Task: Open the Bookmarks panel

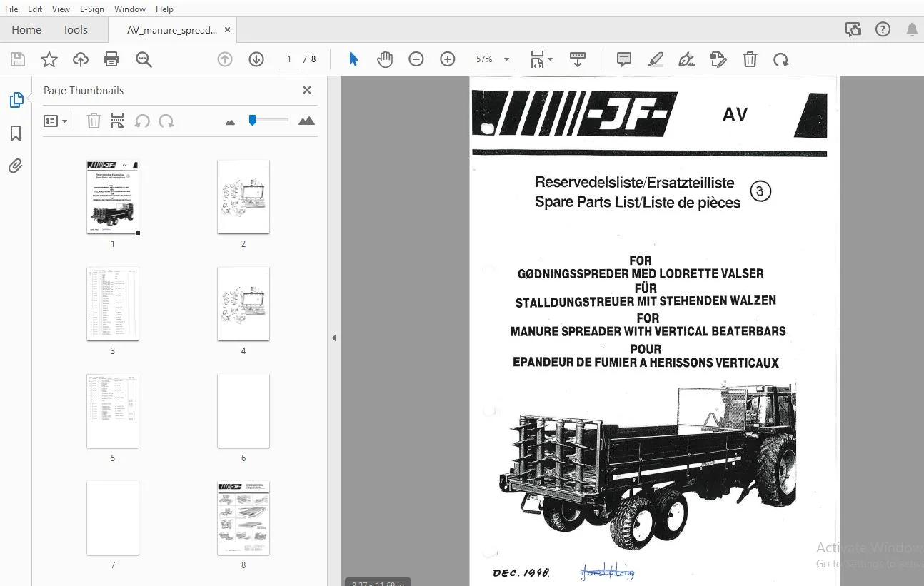Action: pos(16,133)
